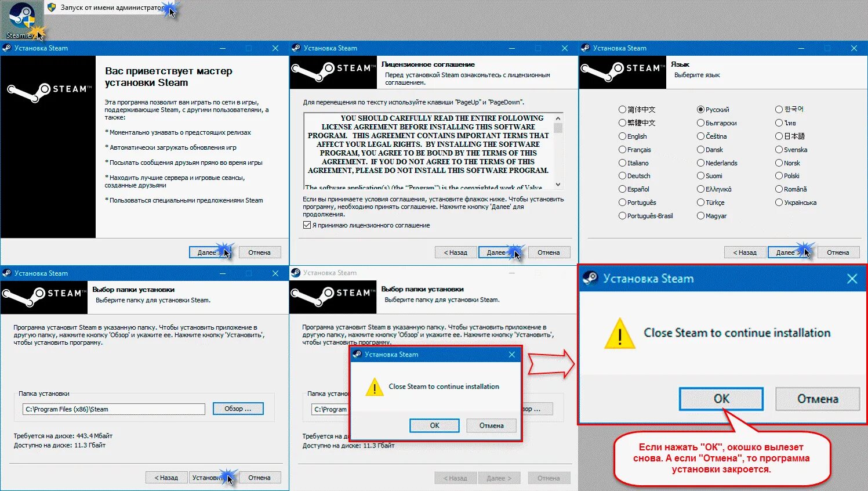Toggle the Я принимаю лицензионного соглашение checkbox
The image size is (868, 491).
tap(307, 225)
